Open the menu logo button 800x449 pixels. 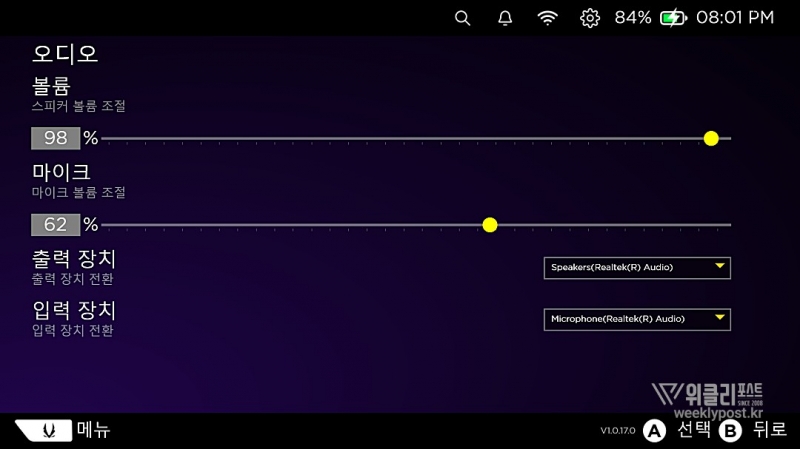tap(44, 430)
